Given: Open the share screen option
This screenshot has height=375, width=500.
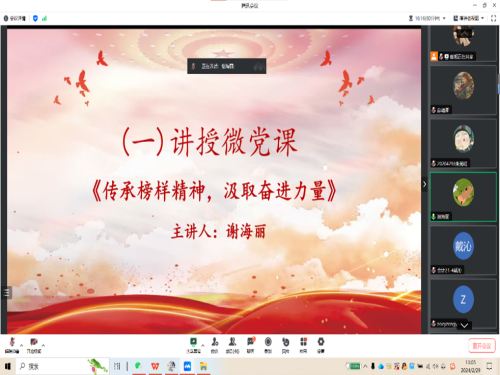Looking at the screenshot, I should [x=193, y=345].
